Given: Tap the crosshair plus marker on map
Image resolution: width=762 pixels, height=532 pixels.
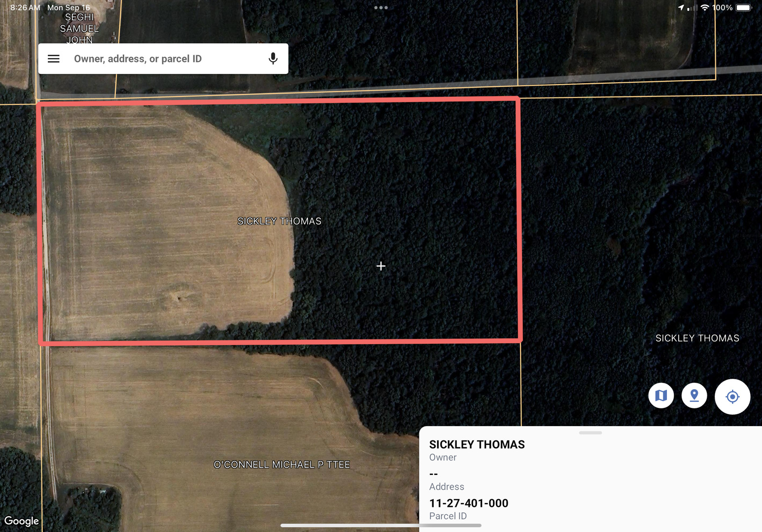Looking at the screenshot, I should [x=381, y=266].
